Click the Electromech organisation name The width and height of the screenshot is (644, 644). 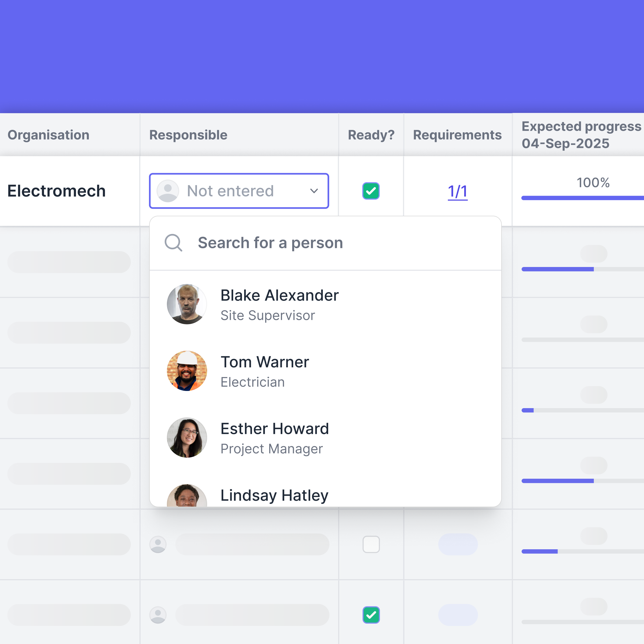(x=56, y=191)
